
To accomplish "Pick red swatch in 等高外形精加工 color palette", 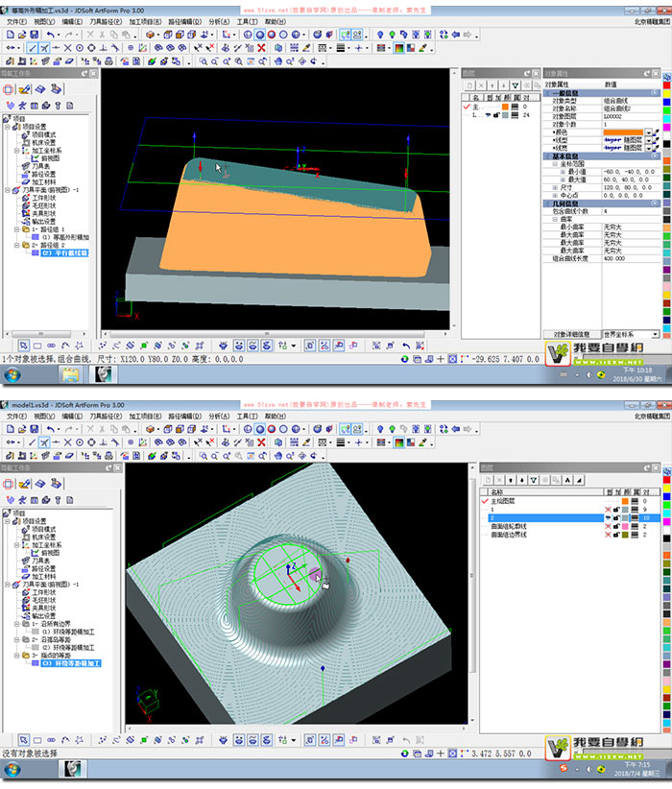I will tap(666, 85).
